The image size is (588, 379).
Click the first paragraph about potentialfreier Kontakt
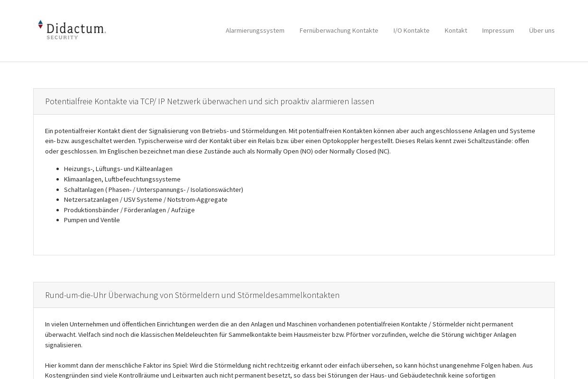coord(289,141)
